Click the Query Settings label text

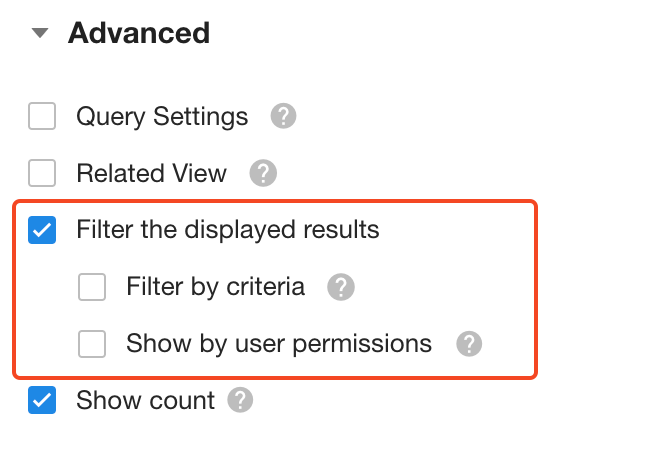point(162,117)
